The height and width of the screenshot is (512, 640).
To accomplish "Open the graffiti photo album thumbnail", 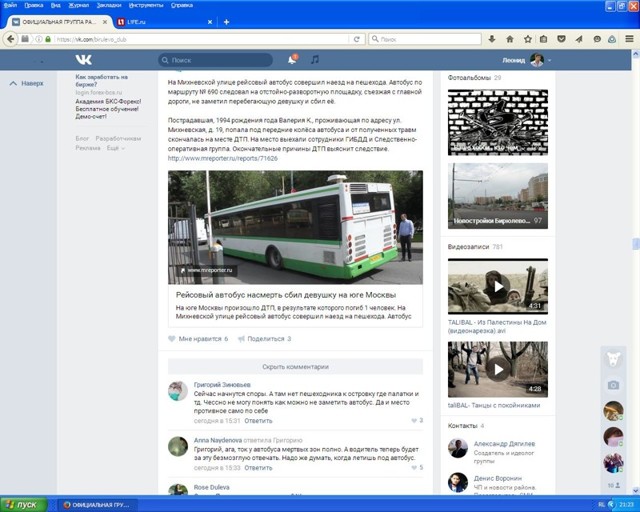I will pyautogui.click(x=498, y=122).
